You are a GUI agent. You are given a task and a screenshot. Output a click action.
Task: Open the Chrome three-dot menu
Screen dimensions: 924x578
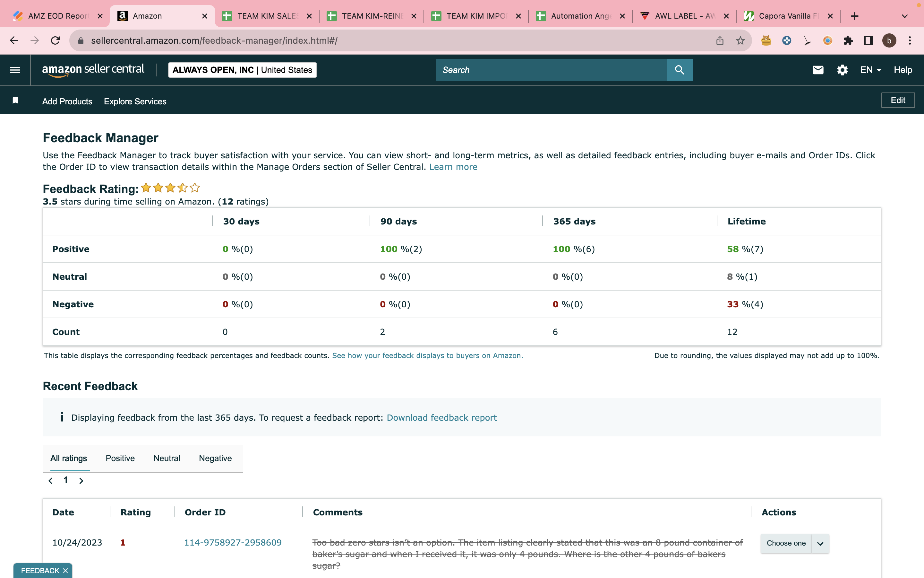coord(910,40)
